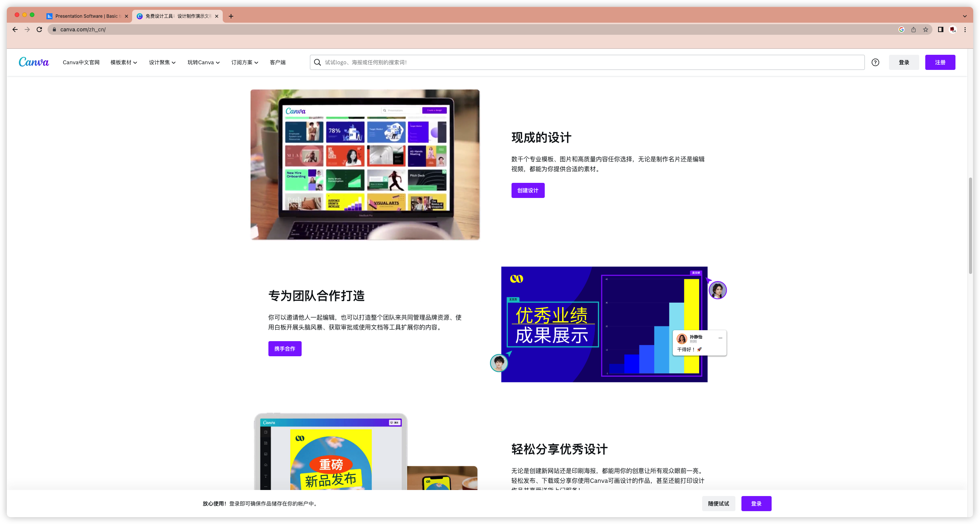Expand the 模板素材 dropdown

[x=124, y=62]
